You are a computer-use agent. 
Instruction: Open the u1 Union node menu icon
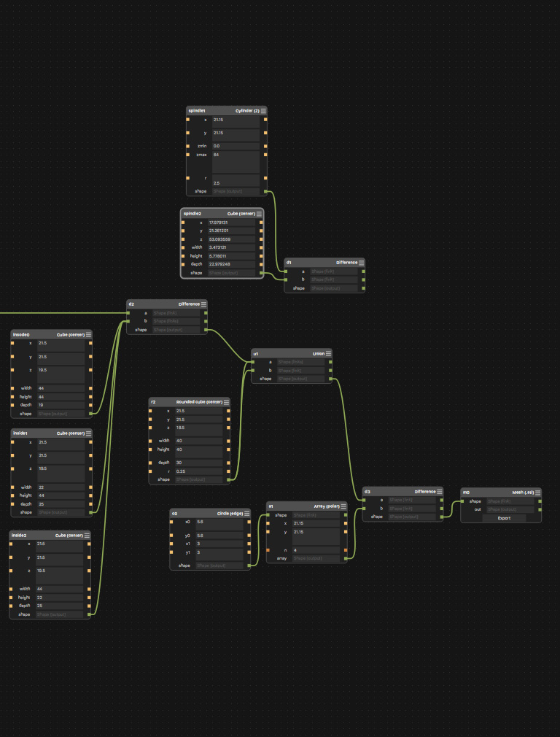tap(328, 353)
